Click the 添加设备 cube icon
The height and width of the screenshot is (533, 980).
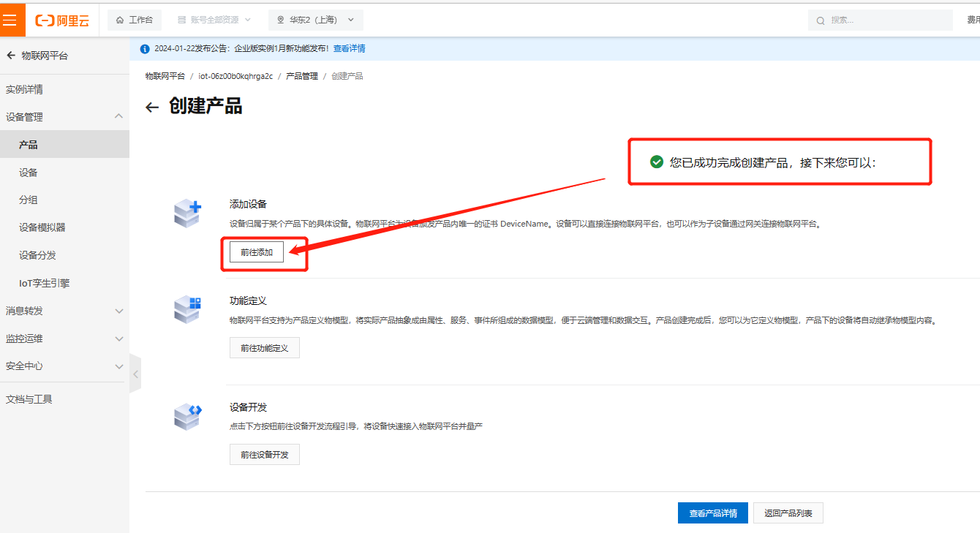187,213
